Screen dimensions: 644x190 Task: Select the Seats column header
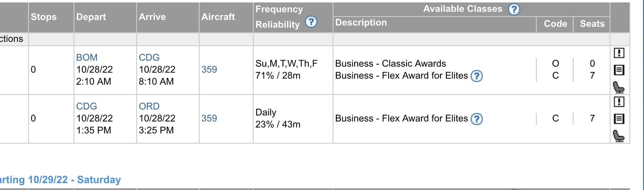tap(592, 24)
